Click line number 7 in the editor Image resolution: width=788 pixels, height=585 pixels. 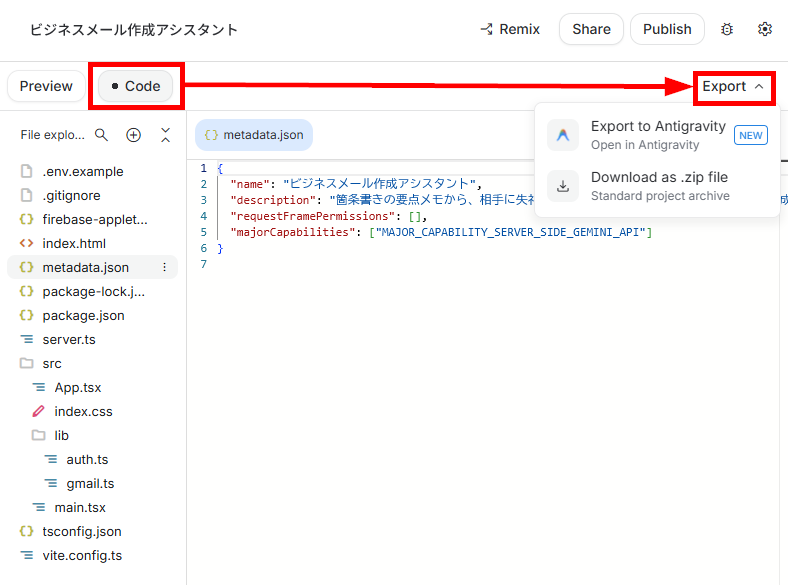(x=204, y=264)
